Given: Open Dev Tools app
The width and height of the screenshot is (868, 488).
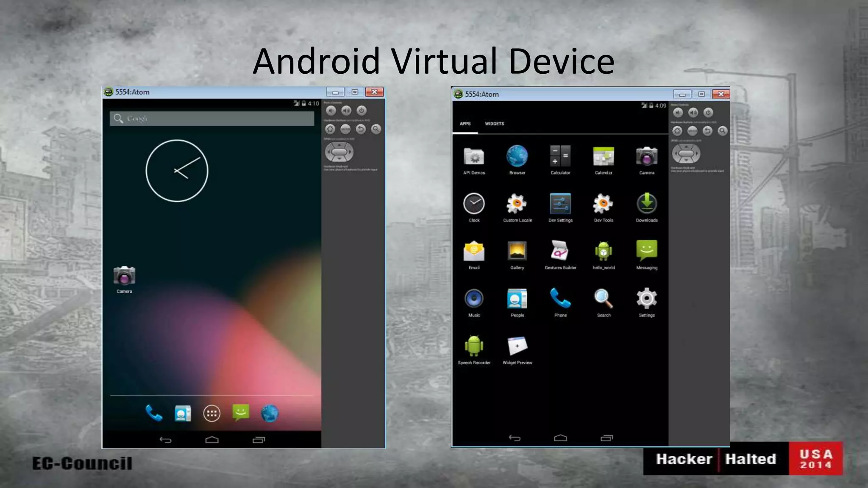Looking at the screenshot, I should [604, 208].
